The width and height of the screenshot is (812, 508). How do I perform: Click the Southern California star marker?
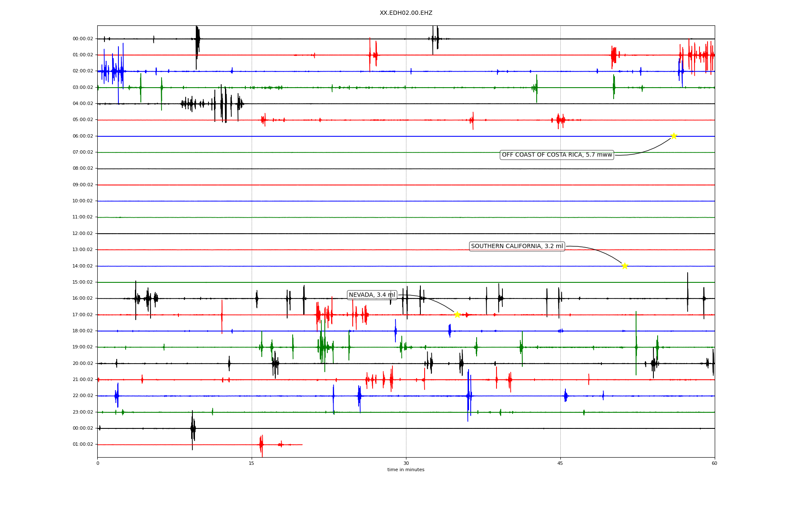pyautogui.click(x=625, y=266)
